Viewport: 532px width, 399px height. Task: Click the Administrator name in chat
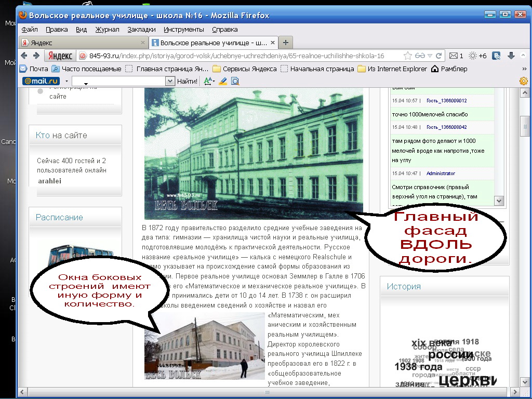[440, 174]
